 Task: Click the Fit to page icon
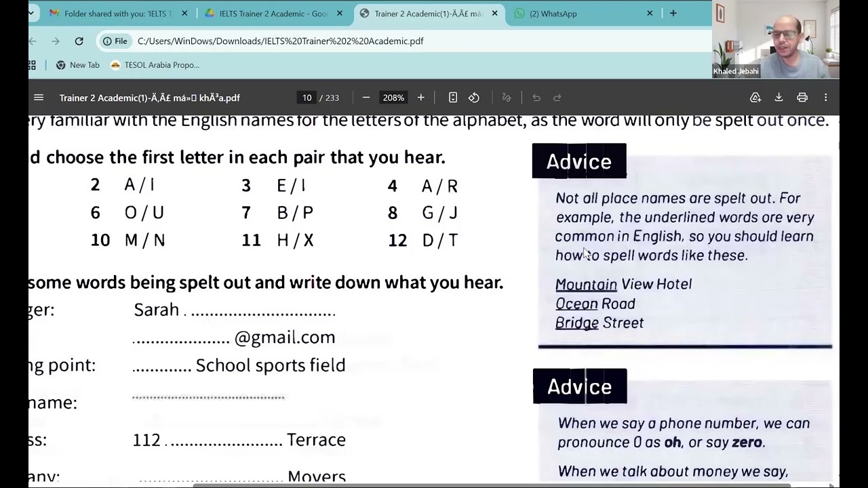[x=453, y=98]
